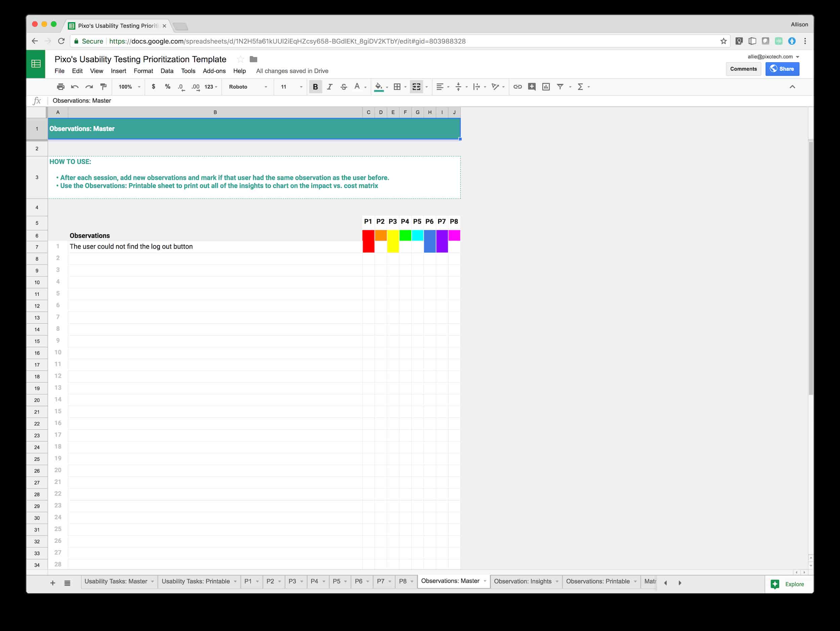
Task: Open the Roboto font dropdown
Action: pos(248,87)
